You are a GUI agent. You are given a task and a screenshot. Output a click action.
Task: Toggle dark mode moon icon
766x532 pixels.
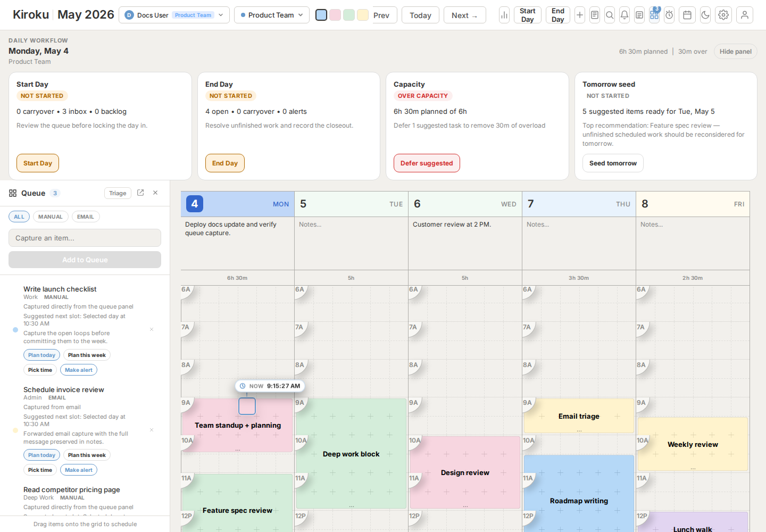tap(705, 15)
